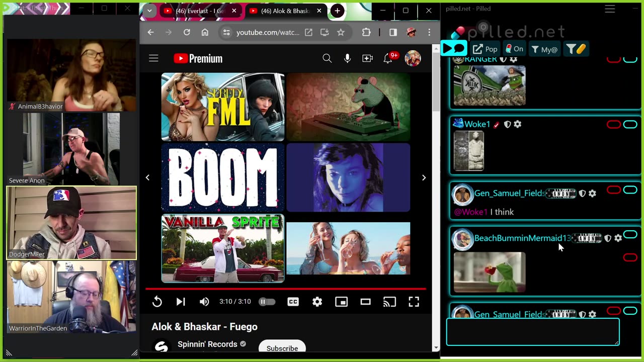Toggle the 'My@' mentions filter

point(544,49)
